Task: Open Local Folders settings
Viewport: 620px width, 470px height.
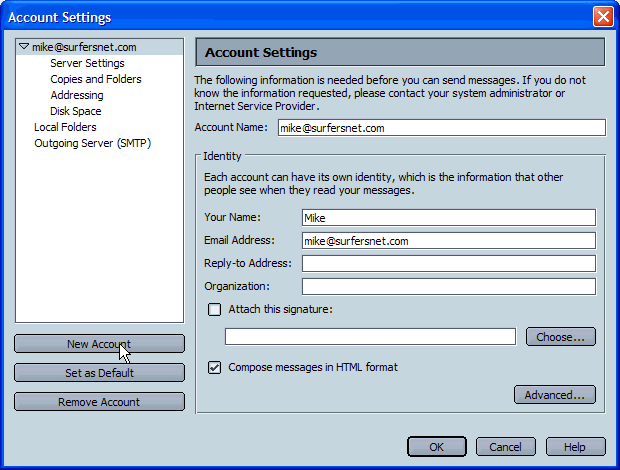Action: 65,127
